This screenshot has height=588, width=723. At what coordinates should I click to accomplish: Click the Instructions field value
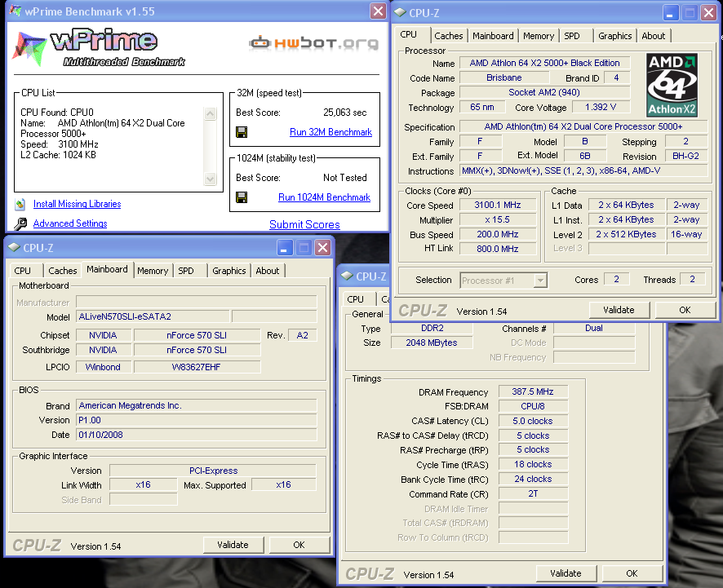click(583, 171)
